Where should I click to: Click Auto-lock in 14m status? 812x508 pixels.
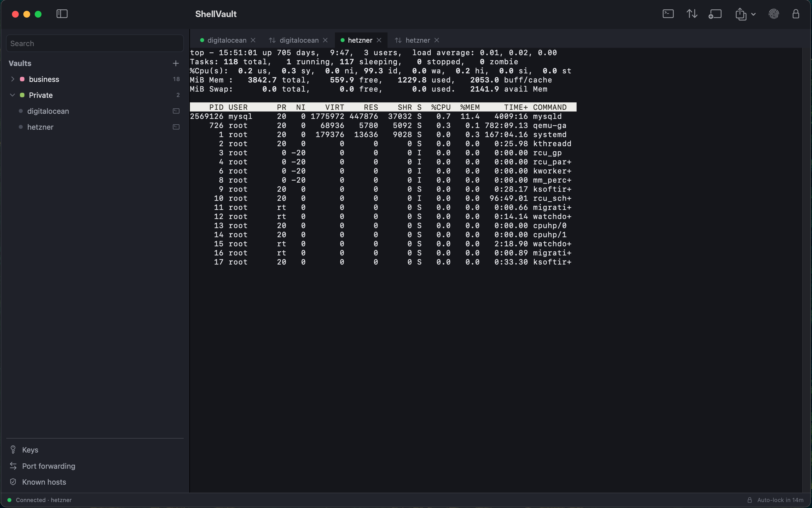[780, 500]
